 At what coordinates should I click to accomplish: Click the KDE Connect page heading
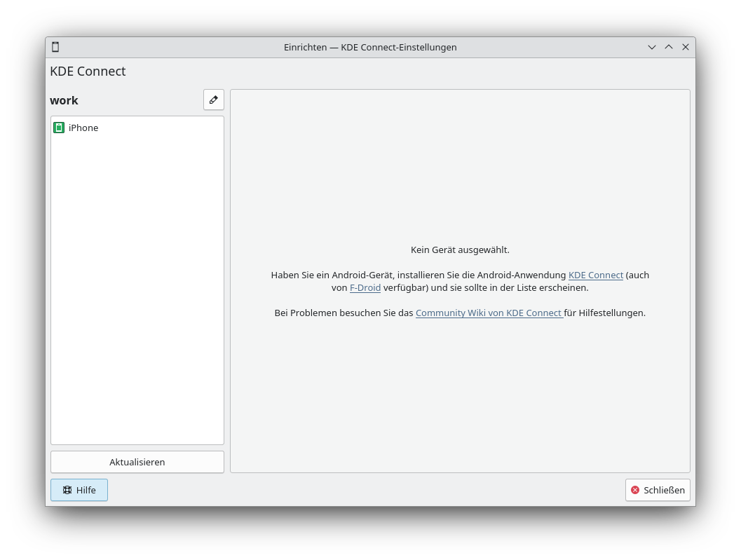point(88,71)
